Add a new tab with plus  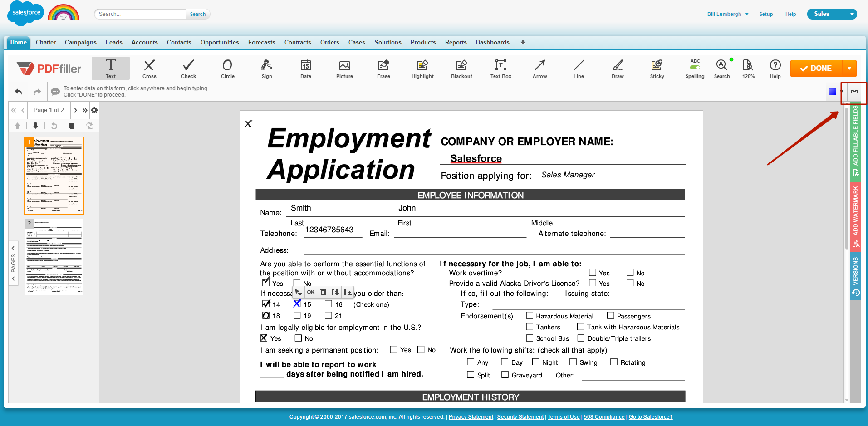tap(523, 42)
